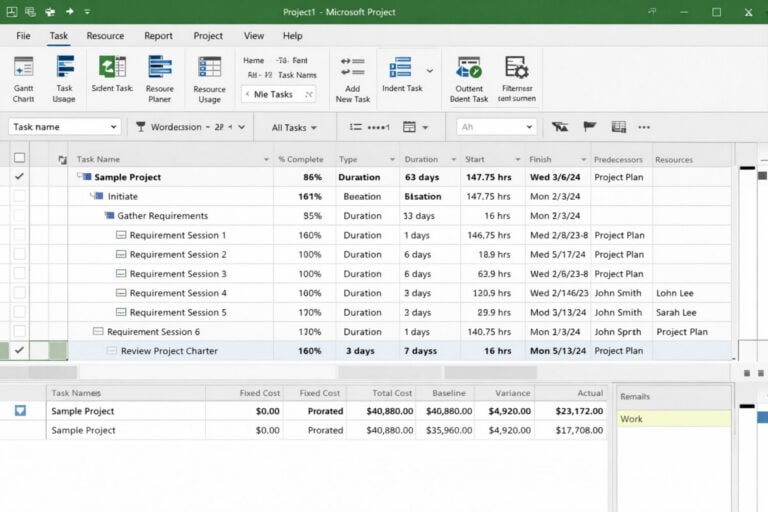The image size is (768, 512).
Task: Click the Task Nams ribbon button
Action: (x=297, y=75)
